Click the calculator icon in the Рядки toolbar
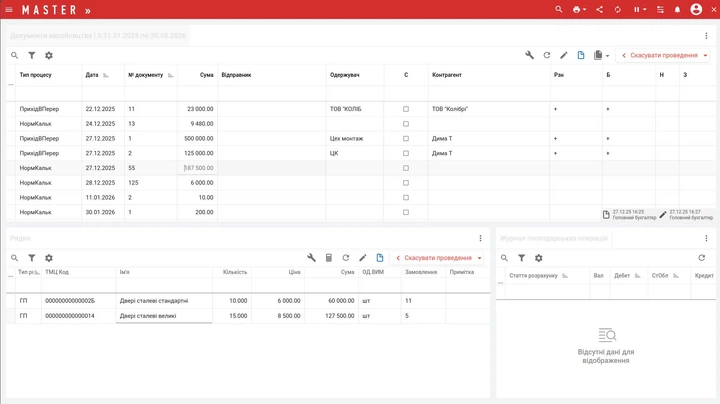The image size is (720, 404). click(x=329, y=258)
